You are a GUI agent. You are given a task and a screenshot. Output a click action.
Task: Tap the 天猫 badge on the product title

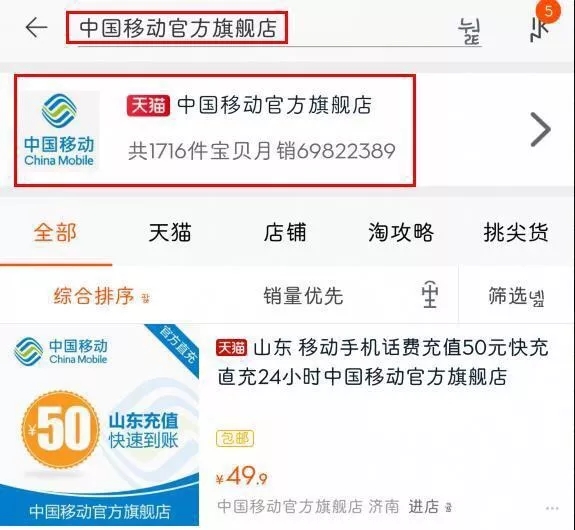pos(232,347)
